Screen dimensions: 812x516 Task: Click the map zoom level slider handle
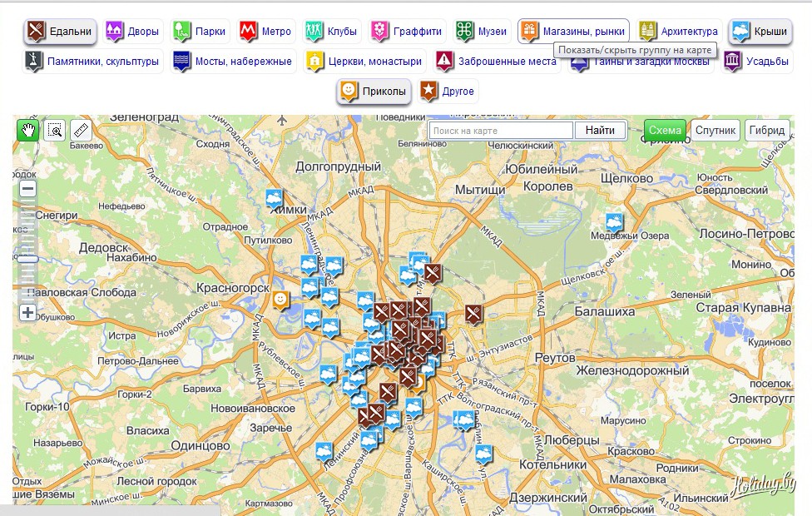pos(27,260)
